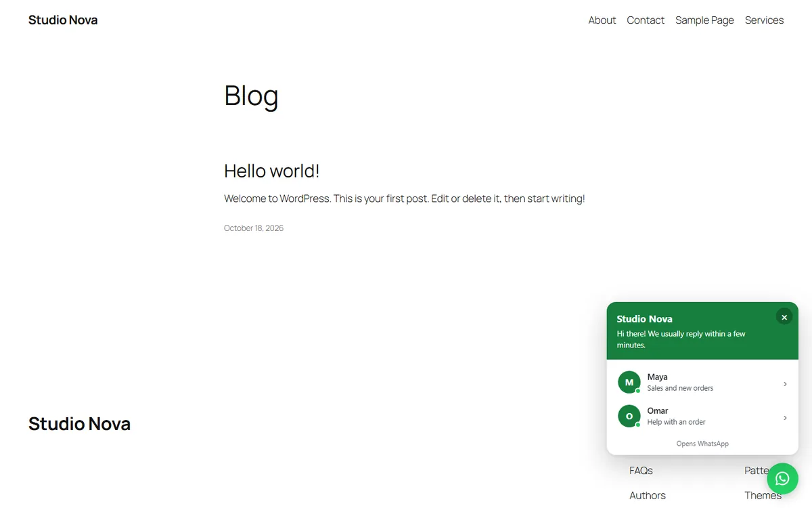Open the Hello world! post
Image resolution: width=812 pixels, height=508 pixels.
click(271, 171)
